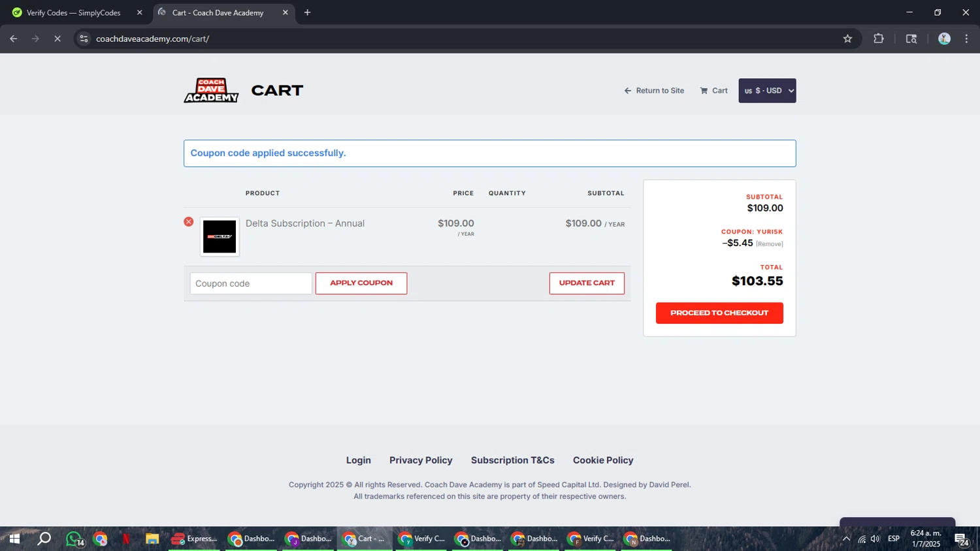Image resolution: width=980 pixels, height=551 pixels.
Task: Click the address bar URL
Action: pos(152,39)
